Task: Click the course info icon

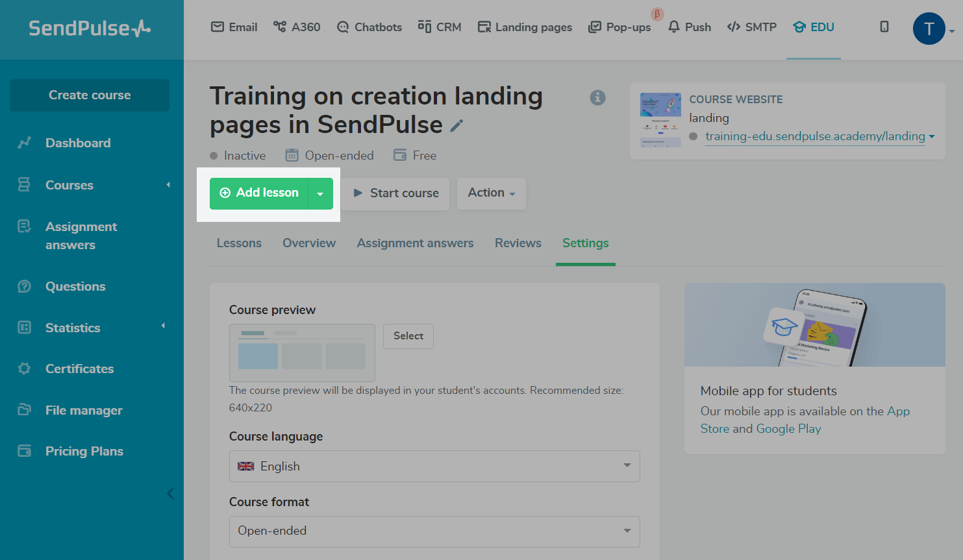Action: 597,97
